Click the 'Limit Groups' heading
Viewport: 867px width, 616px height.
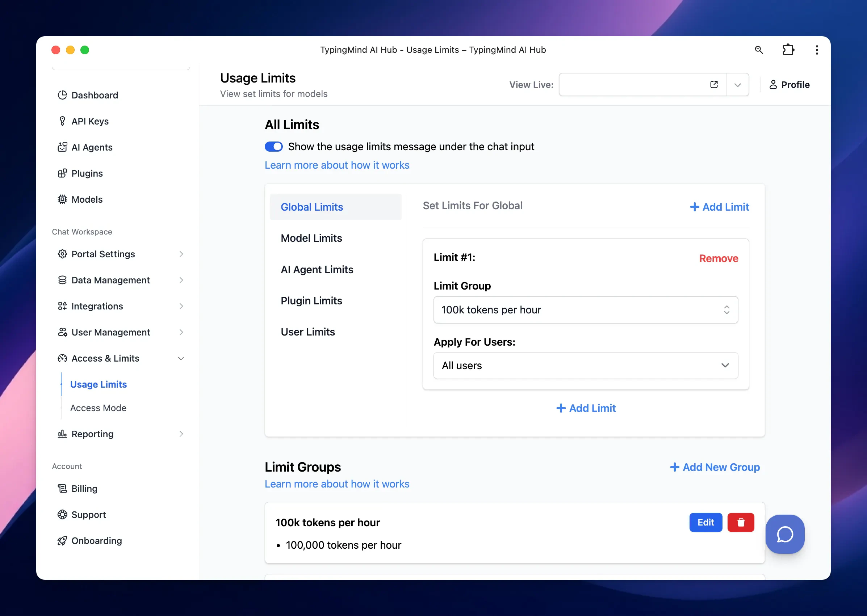pos(303,467)
